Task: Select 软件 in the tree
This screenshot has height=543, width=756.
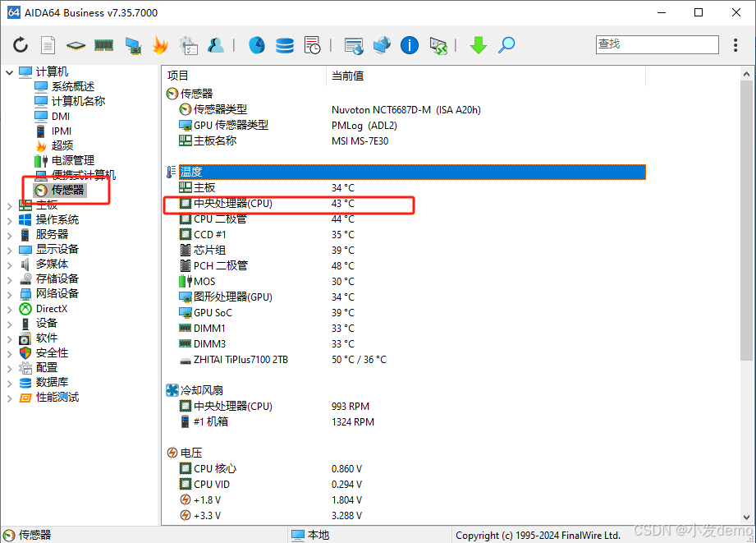Action: 47,338
